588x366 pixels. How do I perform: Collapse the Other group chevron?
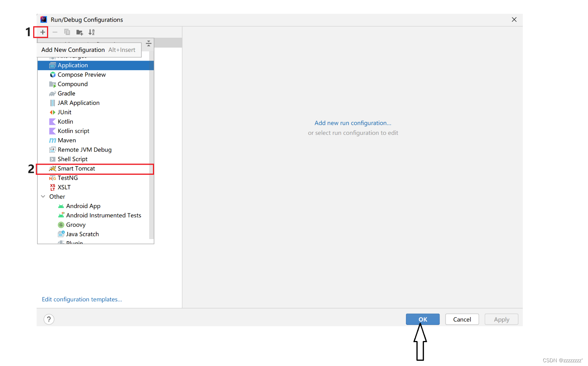tap(43, 196)
